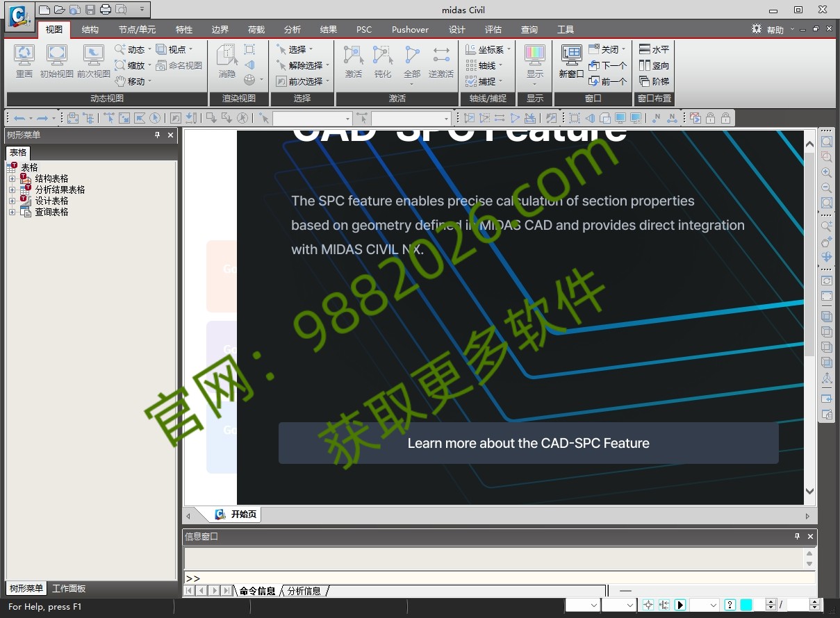Expand the 结构表格 tree node
The image size is (840, 618).
12,179
